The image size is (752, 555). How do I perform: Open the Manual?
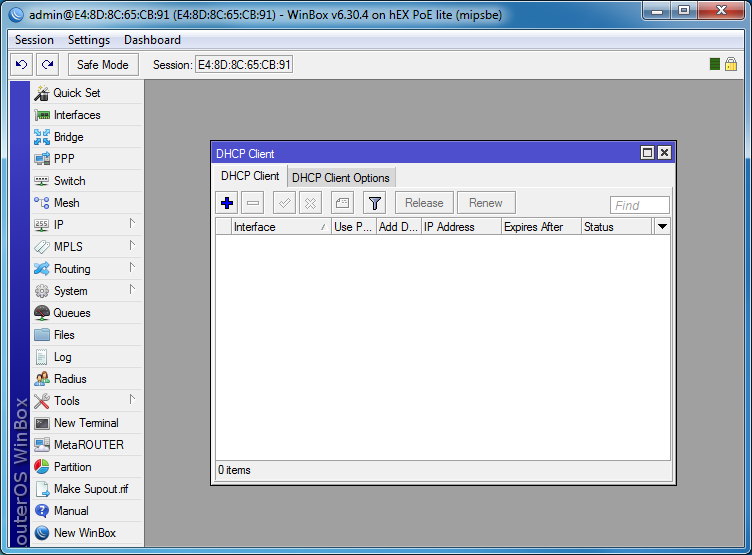[x=88, y=511]
